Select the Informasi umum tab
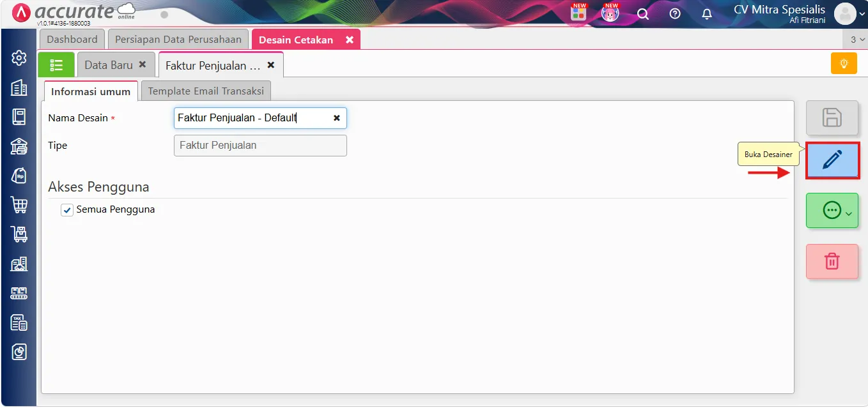 click(x=91, y=91)
